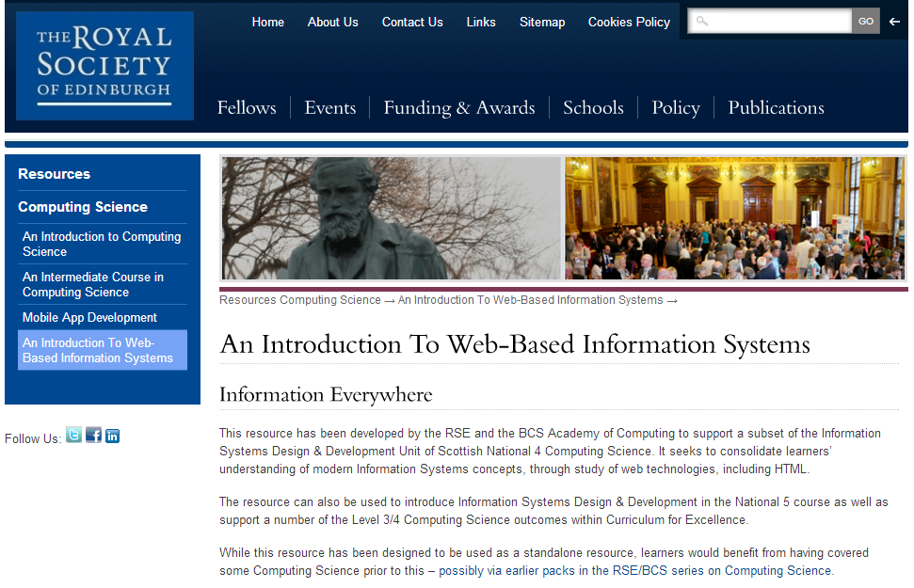Open An Introduction to Computing Science
This screenshot has height=588, width=914.
(102, 245)
